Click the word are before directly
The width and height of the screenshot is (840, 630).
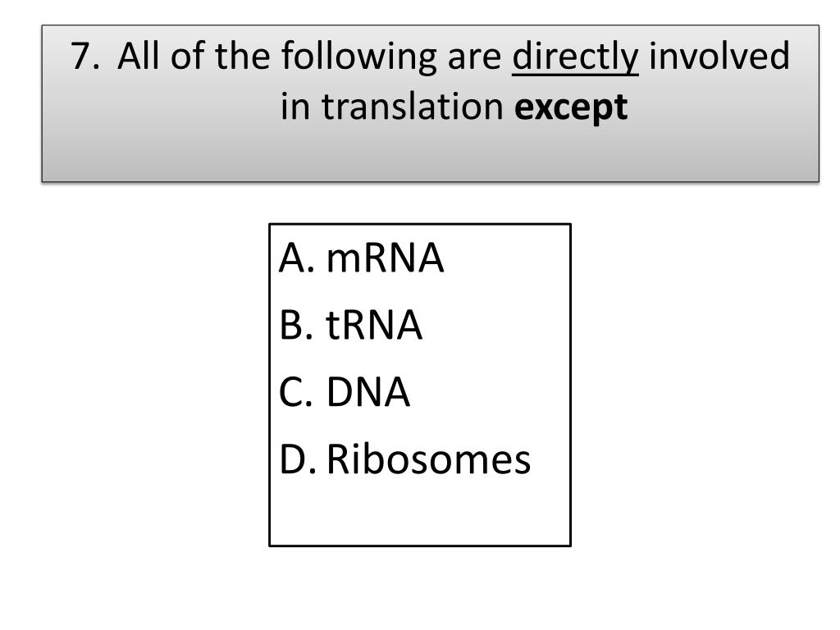coord(474,58)
